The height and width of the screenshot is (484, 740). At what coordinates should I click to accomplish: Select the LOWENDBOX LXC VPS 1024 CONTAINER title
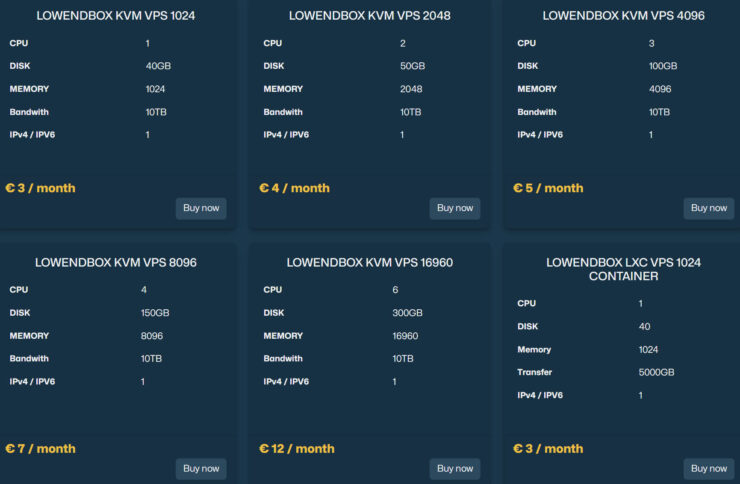[x=623, y=269]
